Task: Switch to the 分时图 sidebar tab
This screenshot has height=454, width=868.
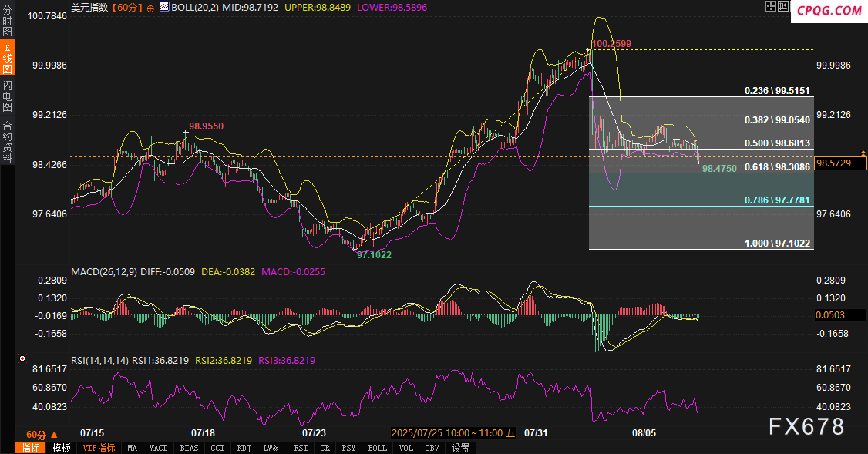Action: pyautogui.click(x=8, y=22)
